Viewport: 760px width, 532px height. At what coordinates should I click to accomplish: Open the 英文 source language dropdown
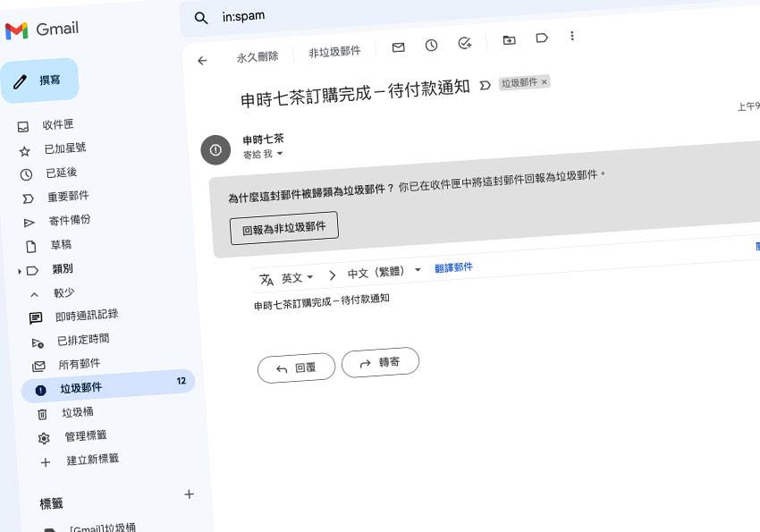click(298, 278)
